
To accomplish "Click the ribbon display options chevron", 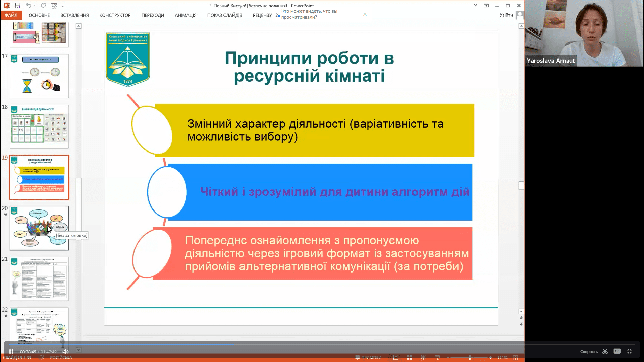I will coord(487,5).
